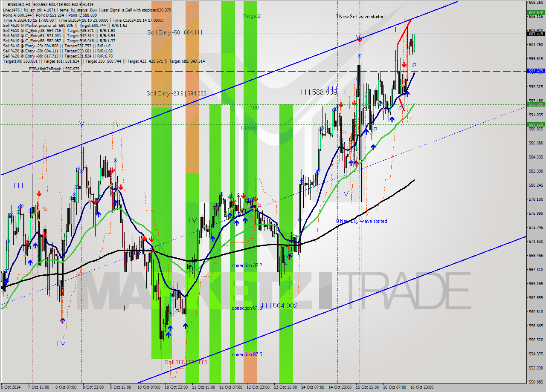Click the green 592.599 price tag

[536, 104]
